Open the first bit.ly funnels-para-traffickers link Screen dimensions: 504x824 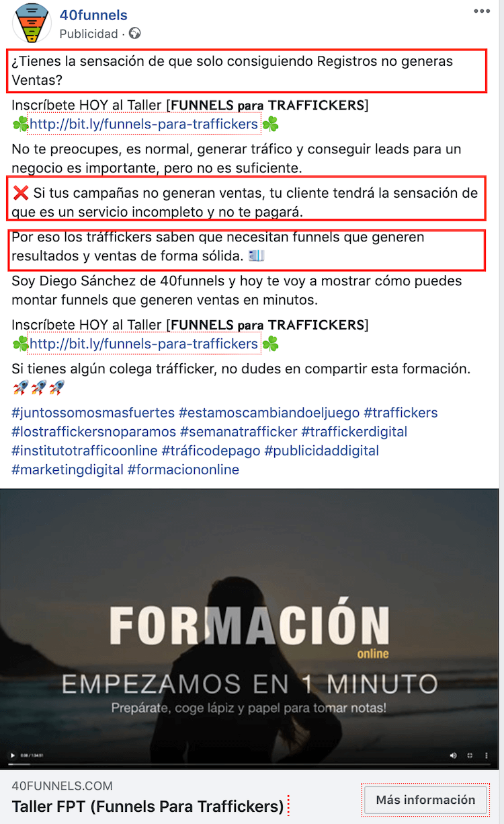coord(144,124)
